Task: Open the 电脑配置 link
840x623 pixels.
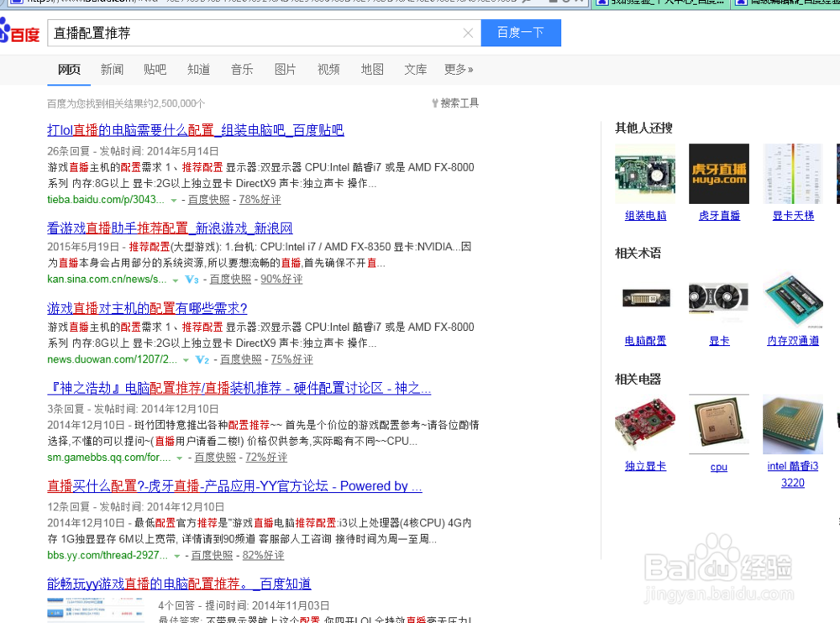Action: pyautogui.click(x=645, y=341)
